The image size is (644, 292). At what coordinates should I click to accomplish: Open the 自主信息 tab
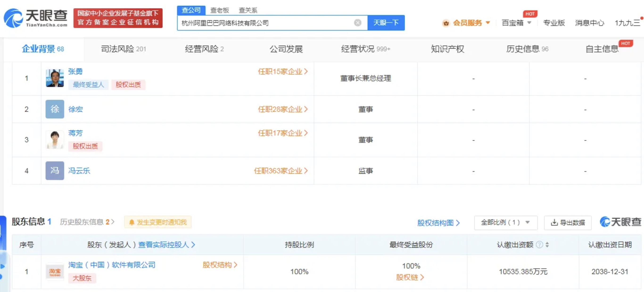602,49
